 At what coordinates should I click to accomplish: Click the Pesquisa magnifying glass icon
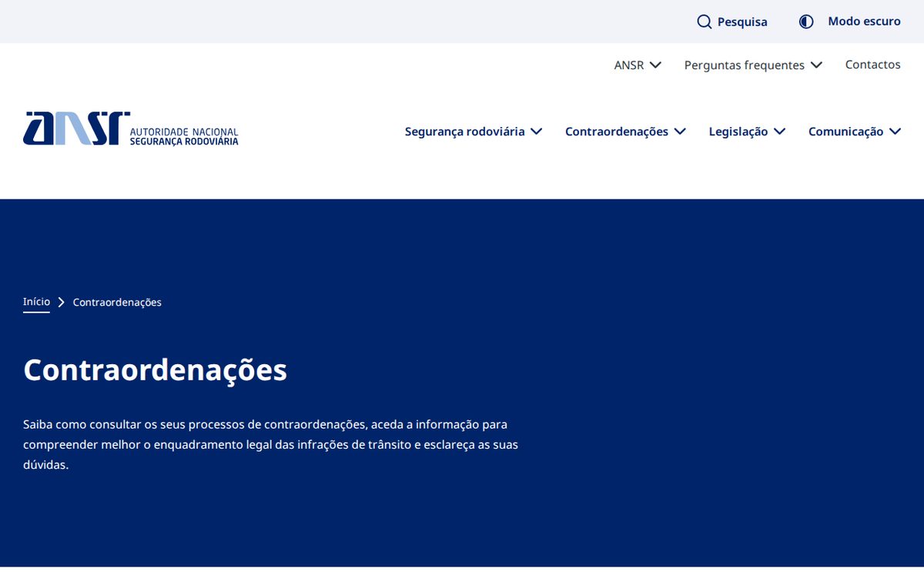(x=704, y=22)
